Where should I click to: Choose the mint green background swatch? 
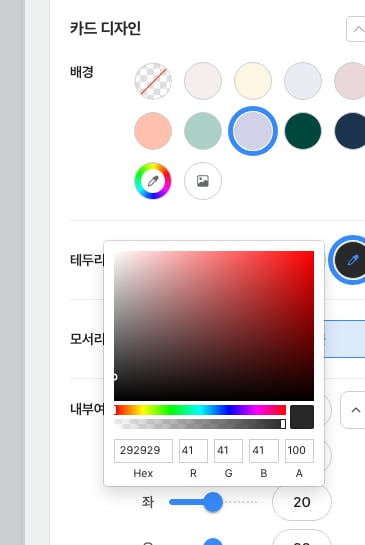coord(203,131)
